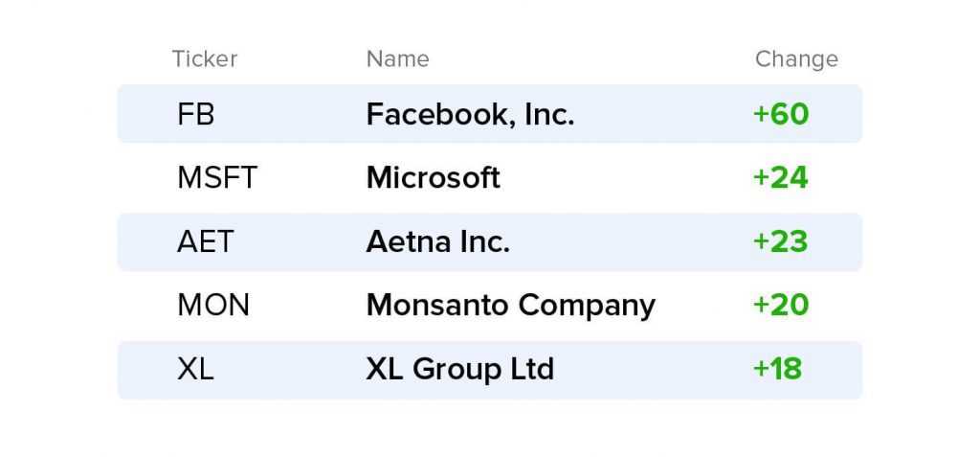Select the MSFT ticker symbol

coord(217,178)
